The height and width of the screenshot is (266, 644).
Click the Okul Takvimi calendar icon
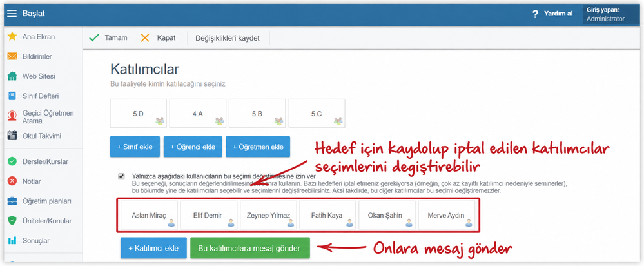click(12, 136)
